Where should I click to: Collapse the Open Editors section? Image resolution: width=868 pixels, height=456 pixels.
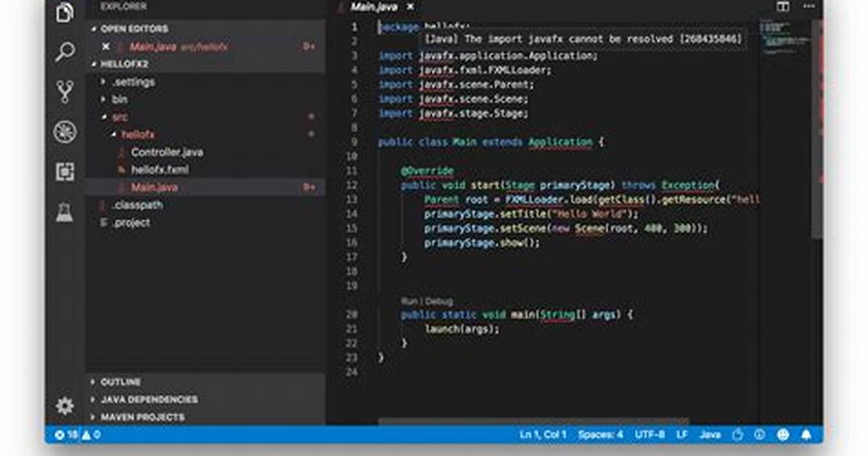205,29
